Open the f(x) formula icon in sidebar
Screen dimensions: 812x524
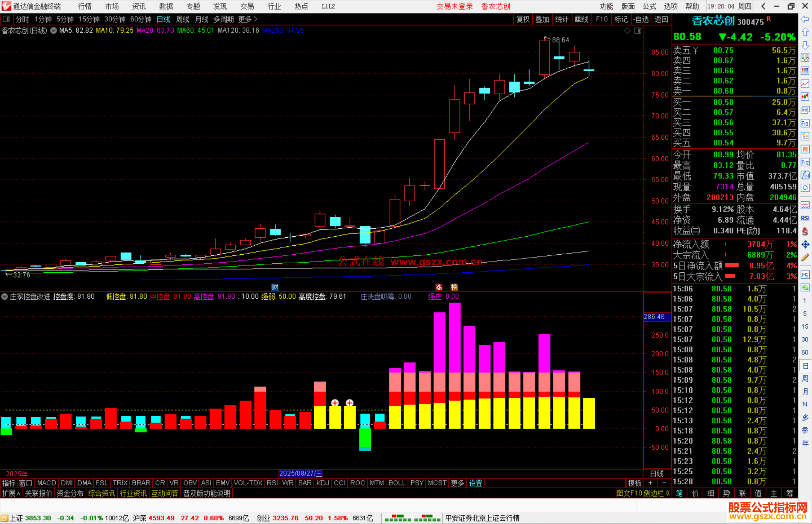pyautogui.click(x=805, y=175)
